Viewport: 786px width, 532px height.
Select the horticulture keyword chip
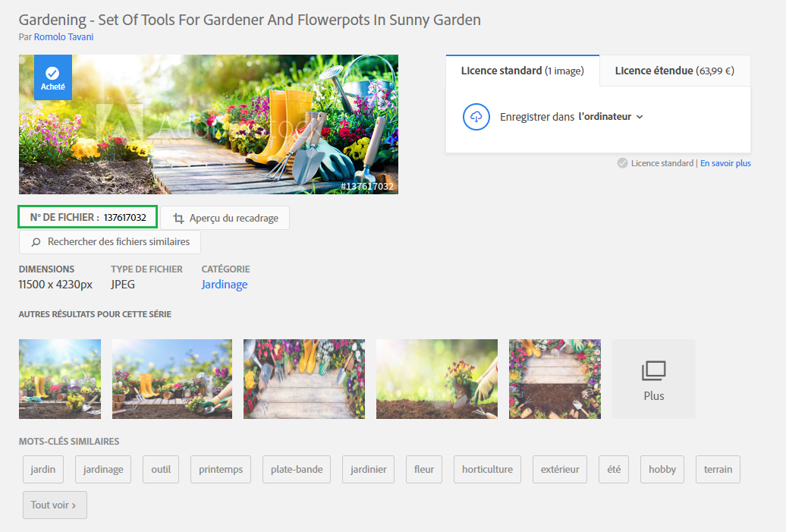(x=487, y=469)
